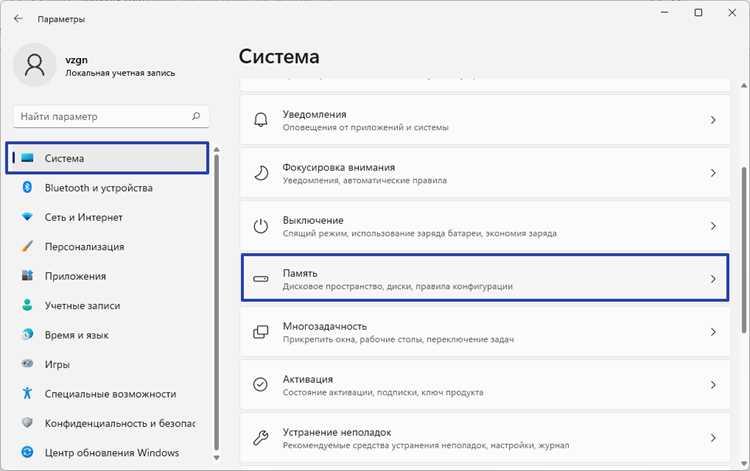The image size is (750, 471).
Task: Open the Память storage settings
Action: [485, 278]
